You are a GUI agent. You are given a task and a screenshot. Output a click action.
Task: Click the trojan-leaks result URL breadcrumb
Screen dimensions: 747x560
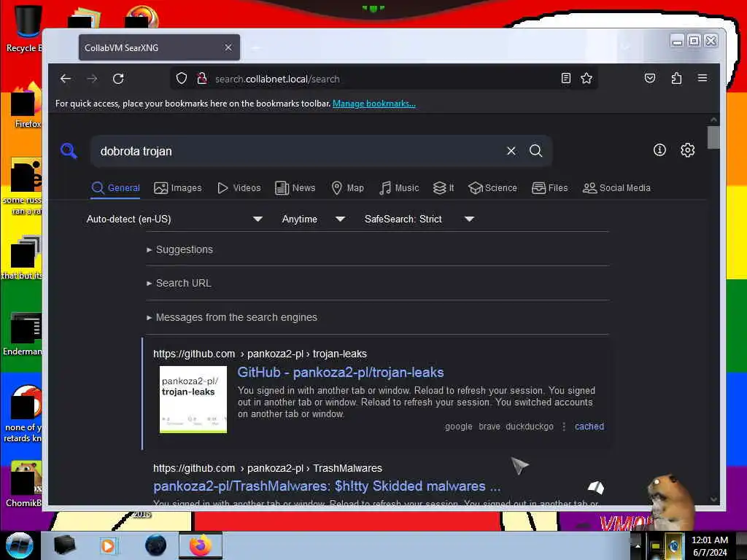coord(260,354)
